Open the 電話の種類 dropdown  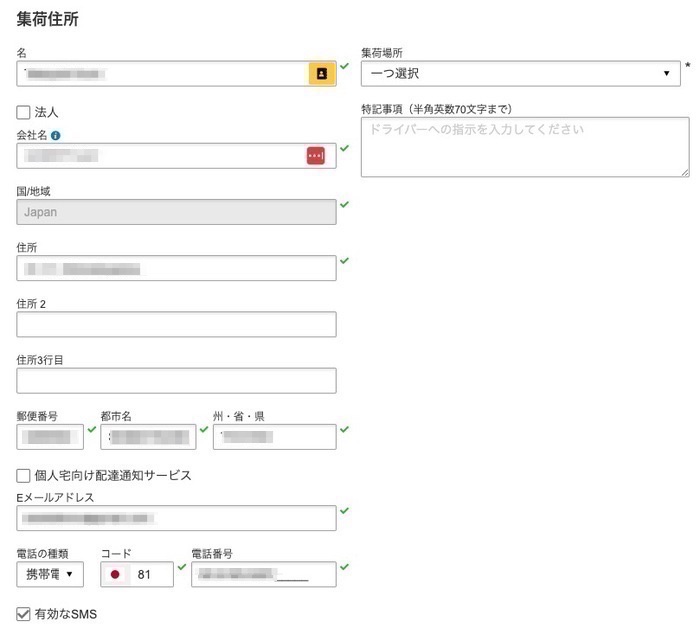click(x=50, y=575)
